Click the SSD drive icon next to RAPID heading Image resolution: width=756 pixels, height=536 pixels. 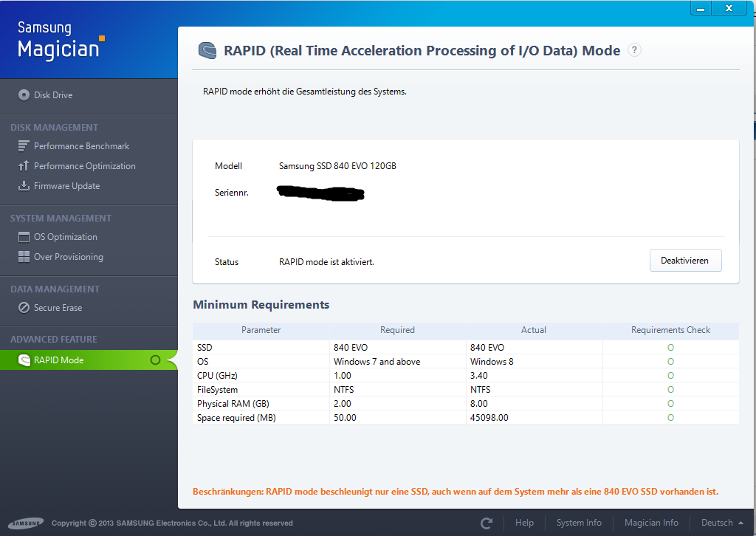click(207, 51)
